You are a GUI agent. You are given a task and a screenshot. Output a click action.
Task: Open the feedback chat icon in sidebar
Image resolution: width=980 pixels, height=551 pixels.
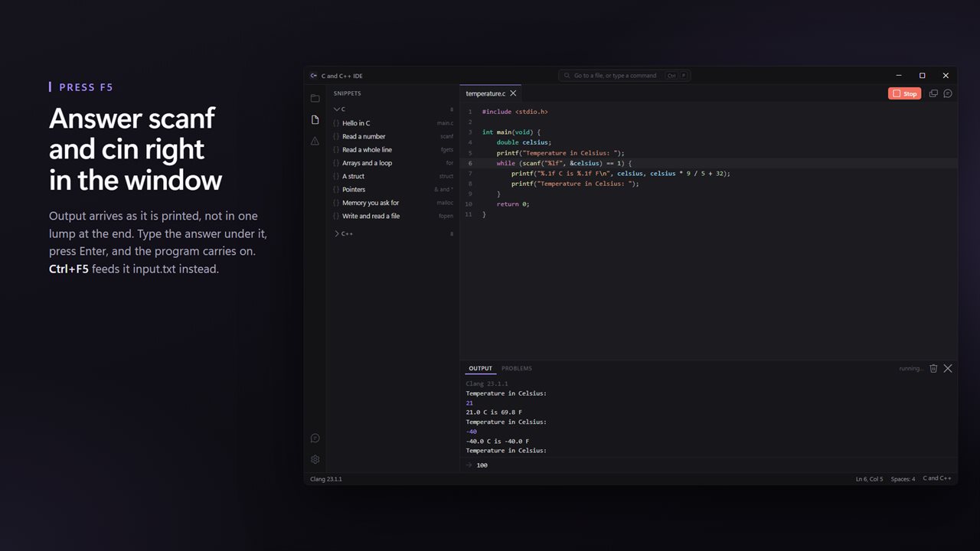tap(315, 439)
